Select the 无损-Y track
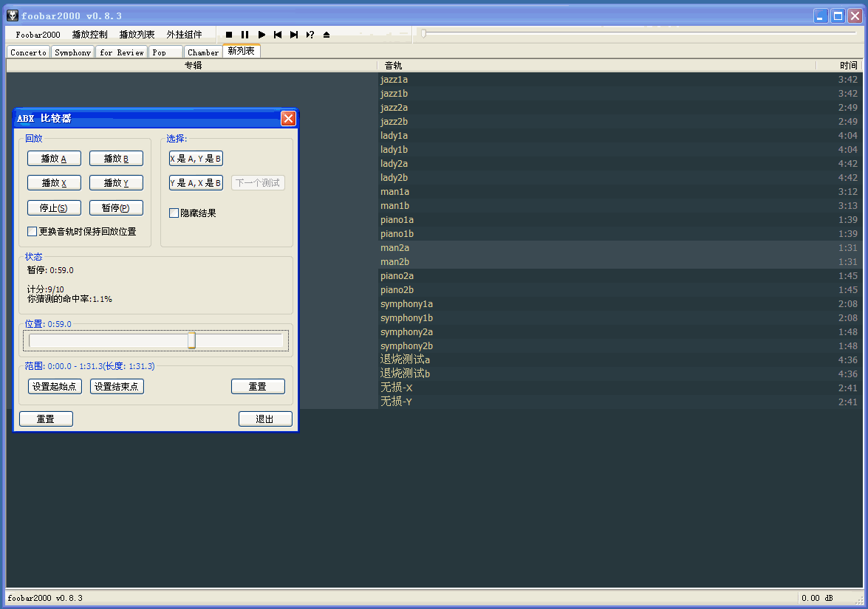The image size is (868, 609). click(x=620, y=402)
